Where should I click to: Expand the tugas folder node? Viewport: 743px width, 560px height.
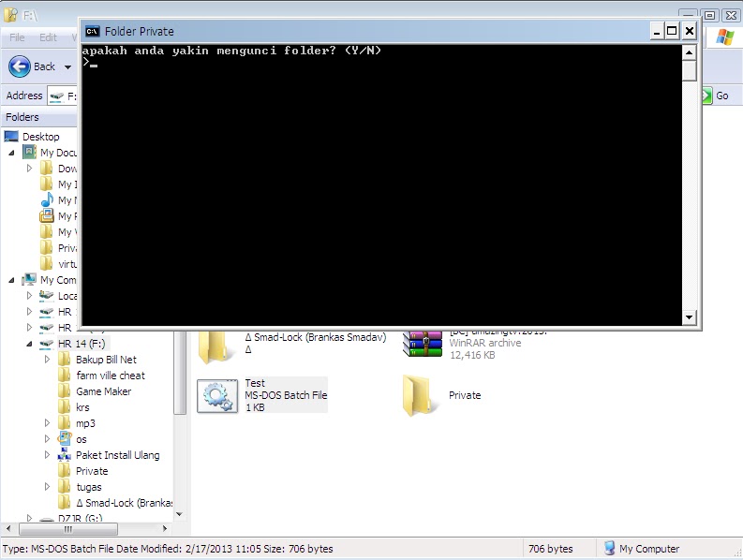point(47,487)
